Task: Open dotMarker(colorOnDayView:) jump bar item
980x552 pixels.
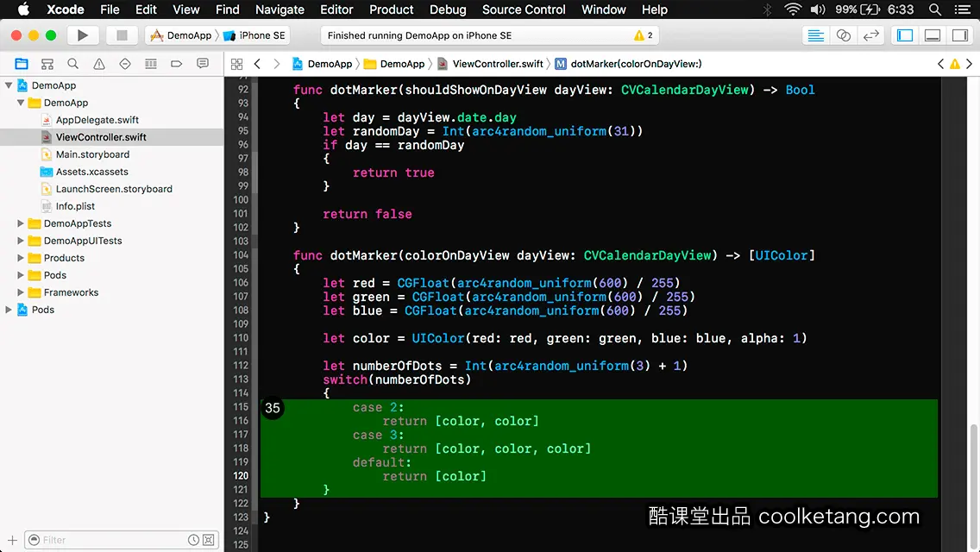Action: (629, 64)
